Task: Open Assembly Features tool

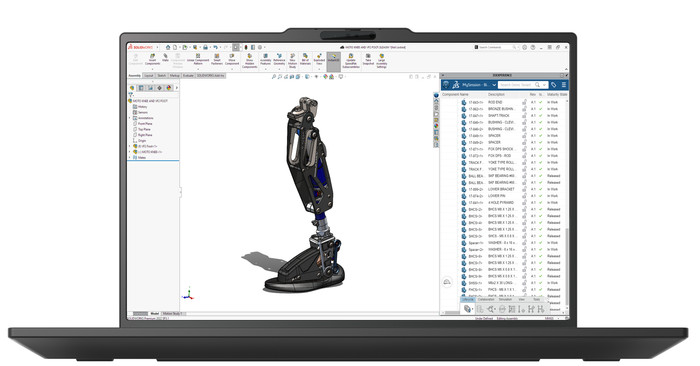Action: point(265,59)
